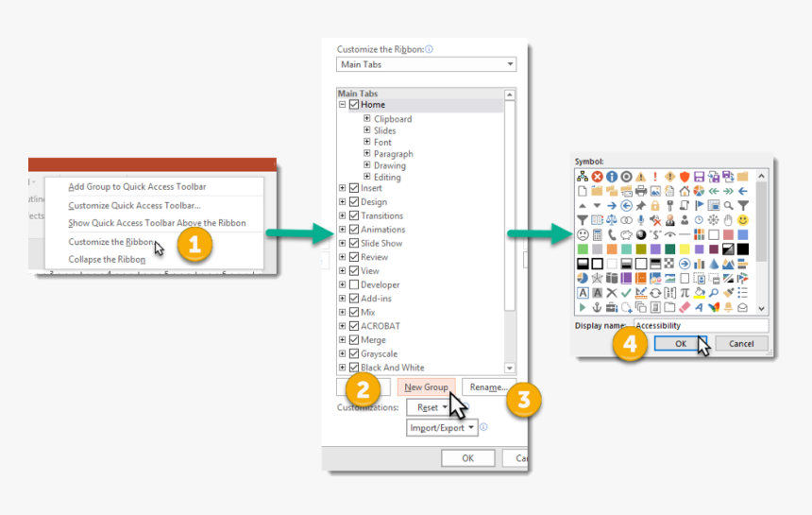Pick the anchor symbol icon
812x515 pixels.
(597, 307)
